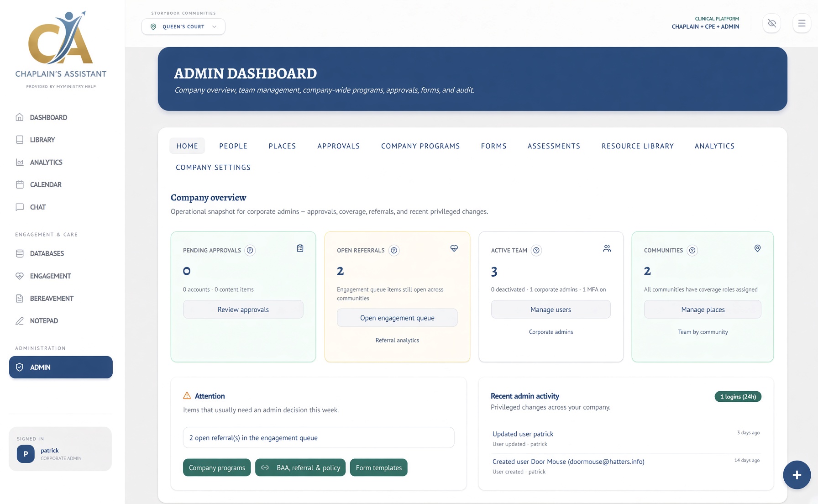This screenshot has height=504, width=818.
Task: Click the Chaplain's Assistant logo
Action: coord(61,49)
